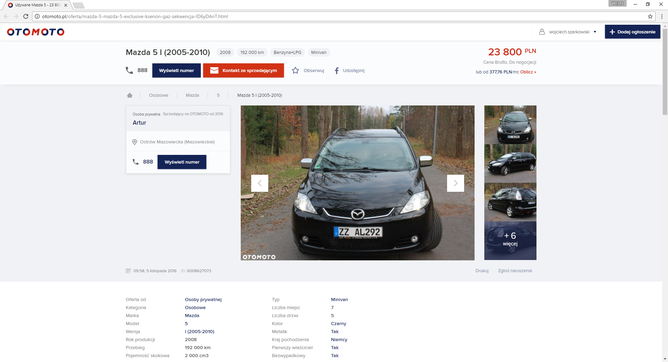Click the phone icon in header
The height and width of the screenshot is (362, 668).
coord(129,70)
